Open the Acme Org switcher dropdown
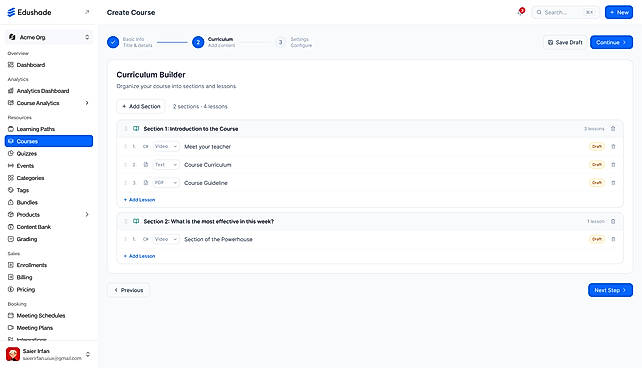This screenshot has width=642, height=368. (49, 37)
